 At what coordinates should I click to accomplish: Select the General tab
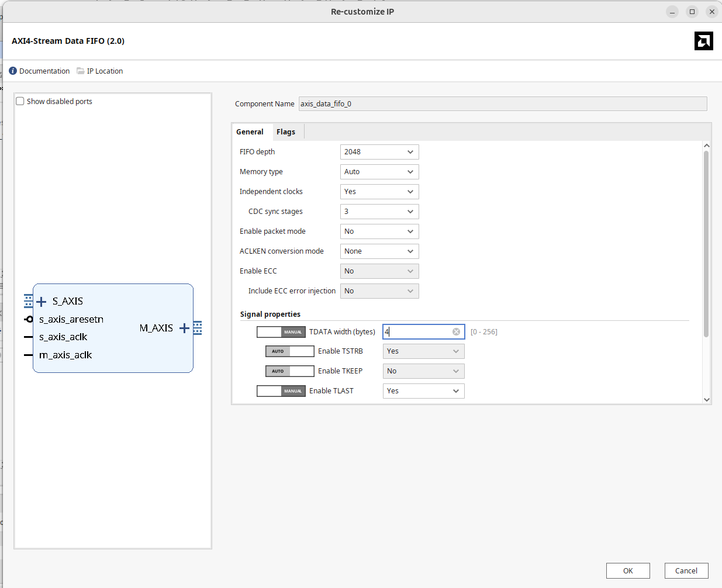(x=250, y=132)
